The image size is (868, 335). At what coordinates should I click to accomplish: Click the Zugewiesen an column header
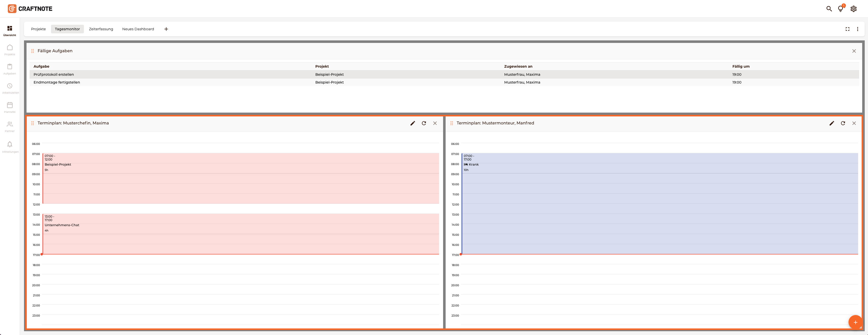pyautogui.click(x=518, y=66)
